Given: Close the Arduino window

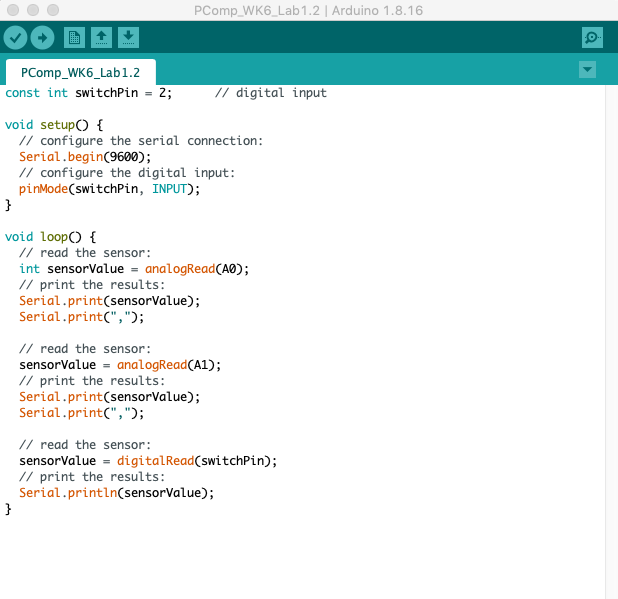Looking at the screenshot, I should pos(14,9).
